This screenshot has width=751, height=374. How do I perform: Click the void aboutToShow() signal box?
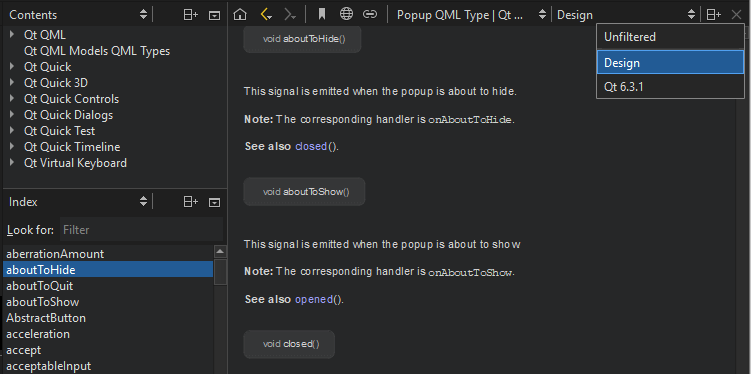point(304,192)
